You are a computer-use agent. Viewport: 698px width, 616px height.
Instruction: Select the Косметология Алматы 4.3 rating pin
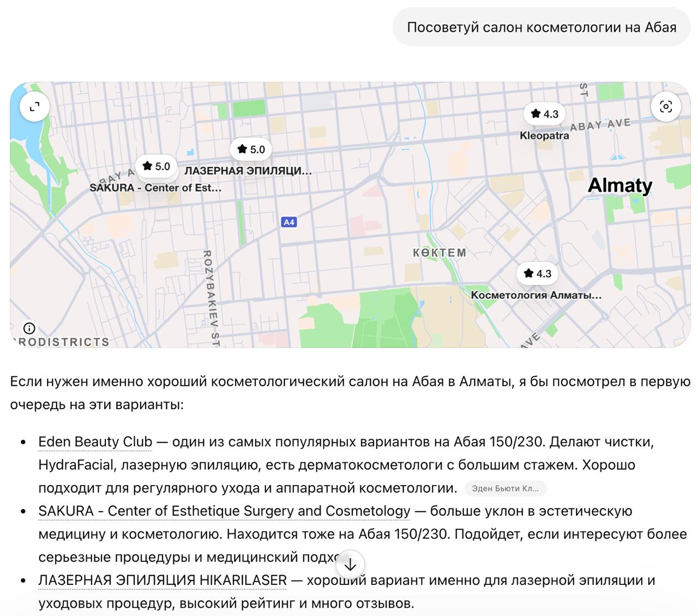[538, 273]
